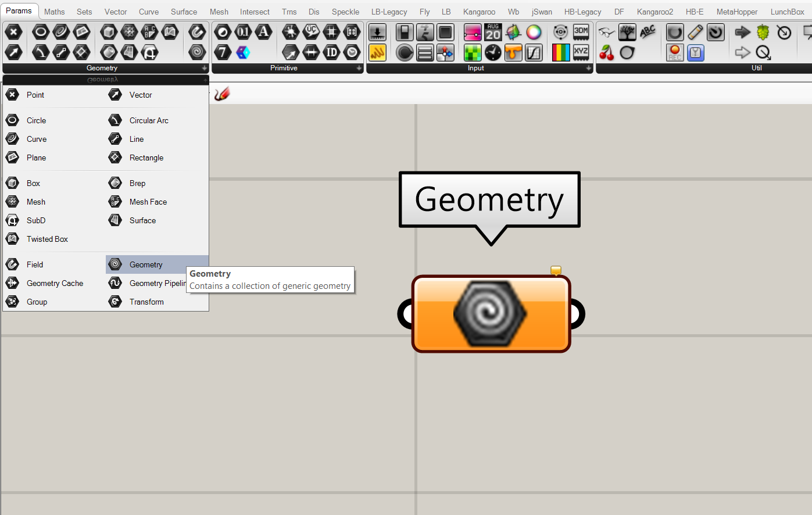Click the Clock icon in Input panel
Viewport: 812px width, 515px height.
coord(493,53)
